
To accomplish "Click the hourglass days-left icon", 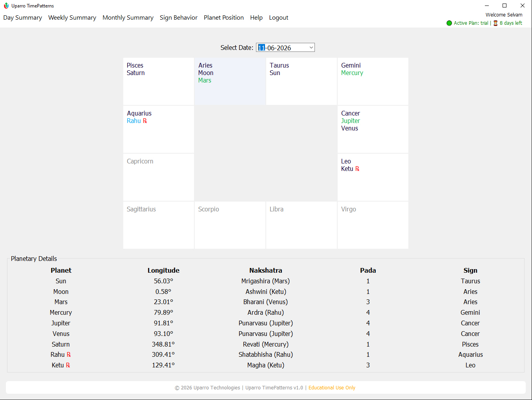I will click(495, 23).
